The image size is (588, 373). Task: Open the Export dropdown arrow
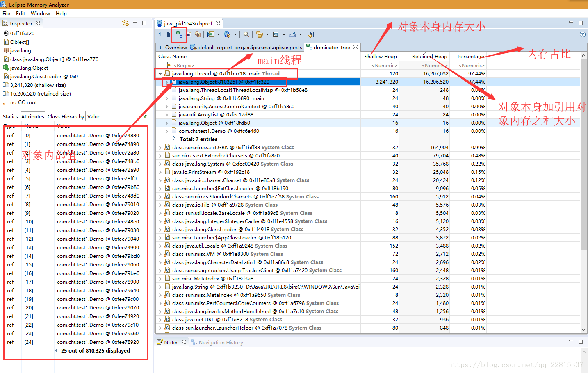click(x=300, y=34)
